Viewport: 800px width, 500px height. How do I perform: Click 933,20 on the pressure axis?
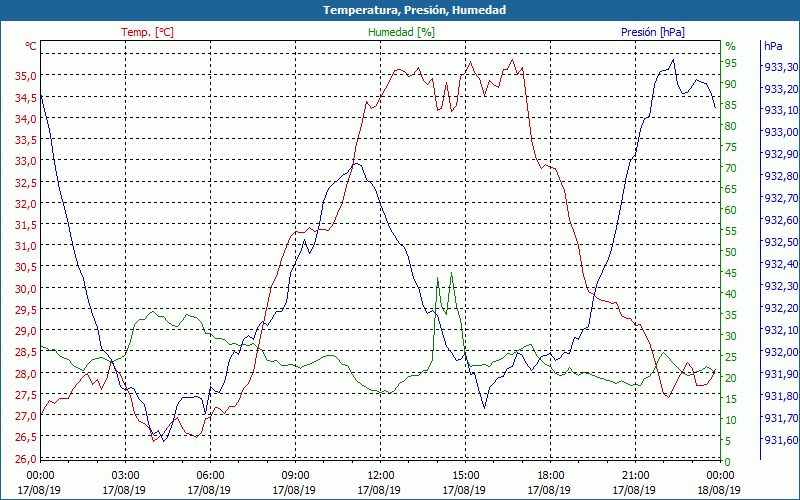point(782,89)
